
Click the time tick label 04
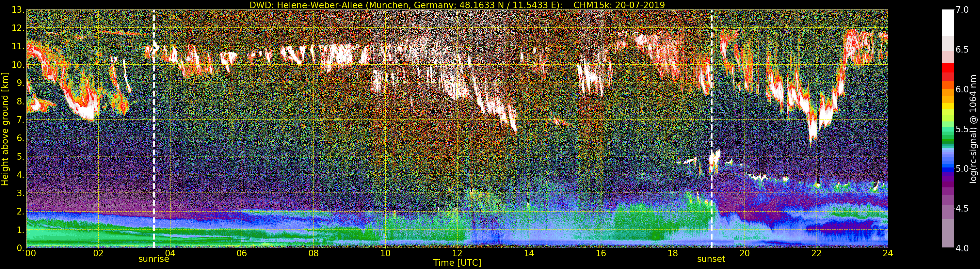coord(170,253)
